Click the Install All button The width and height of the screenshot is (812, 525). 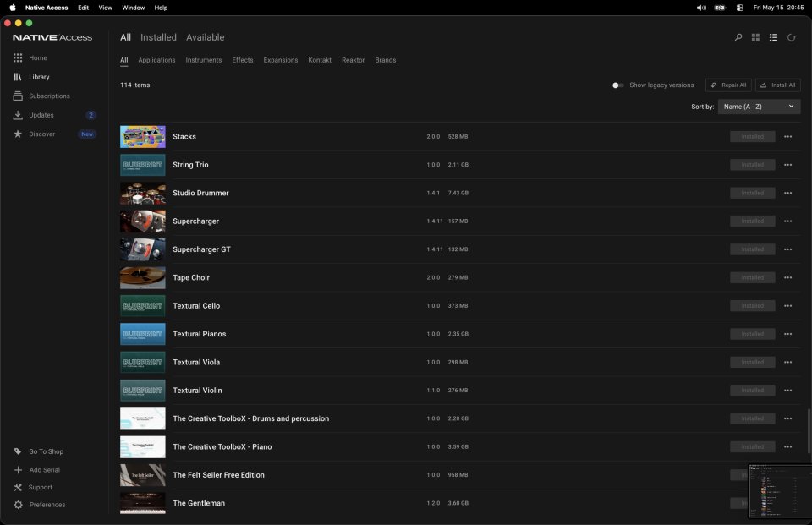point(778,85)
